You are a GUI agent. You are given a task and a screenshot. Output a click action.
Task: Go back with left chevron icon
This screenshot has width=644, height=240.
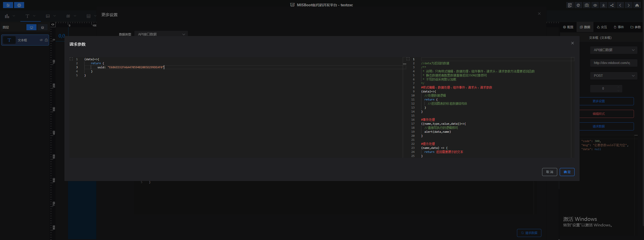(x=620, y=5)
